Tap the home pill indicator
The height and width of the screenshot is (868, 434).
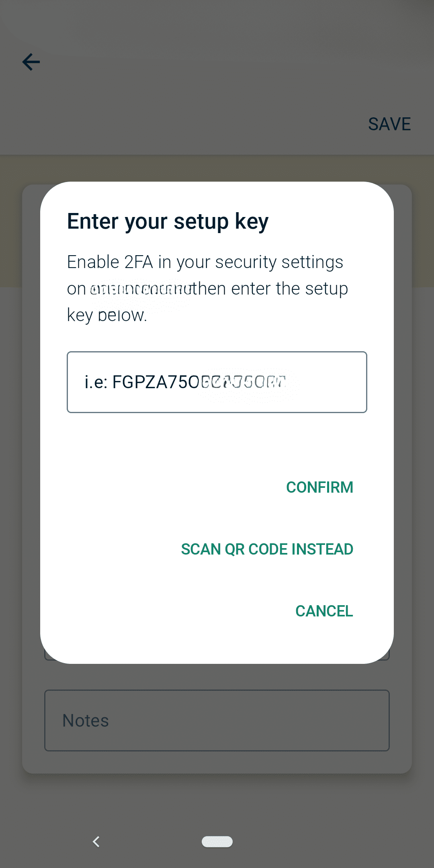(x=217, y=841)
